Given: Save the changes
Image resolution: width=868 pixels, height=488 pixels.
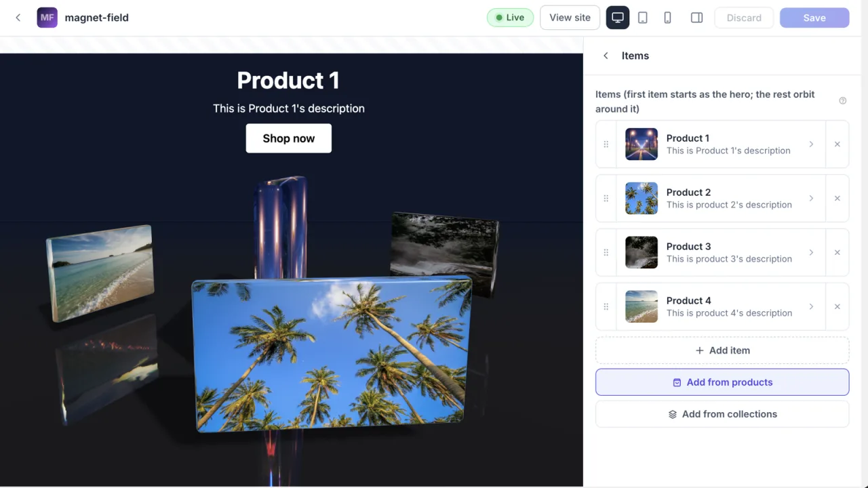Looking at the screenshot, I should tap(814, 18).
